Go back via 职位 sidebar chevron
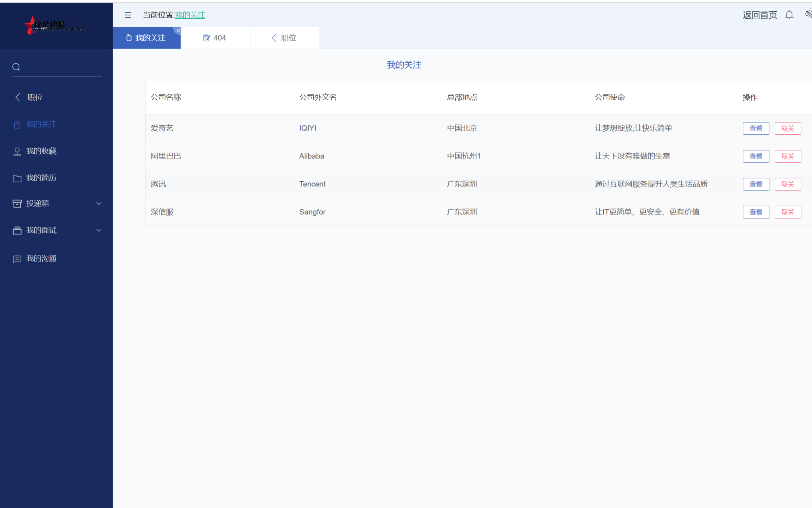The image size is (812, 508). click(x=18, y=97)
